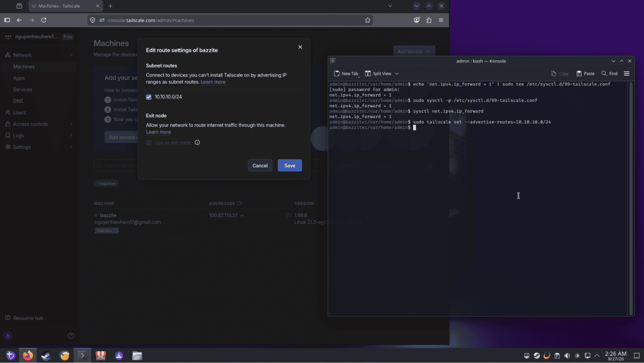Click the Firefox icon in the taskbar
This screenshot has width=644, height=363.
(x=28, y=356)
